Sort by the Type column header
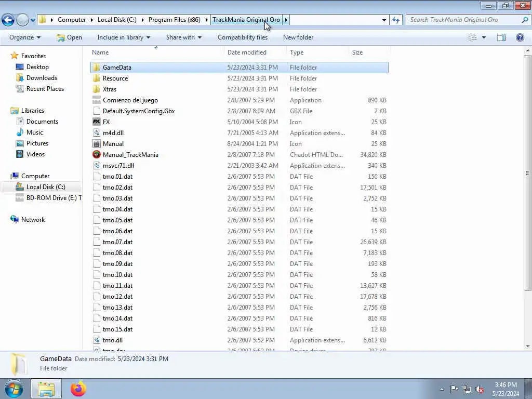Viewport: 532px width, 399px height. [x=297, y=52]
